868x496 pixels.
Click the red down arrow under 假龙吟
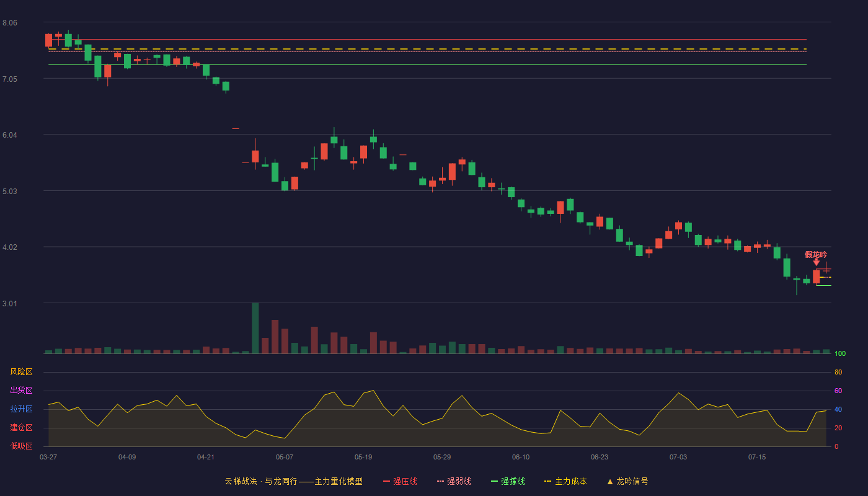[x=817, y=263]
